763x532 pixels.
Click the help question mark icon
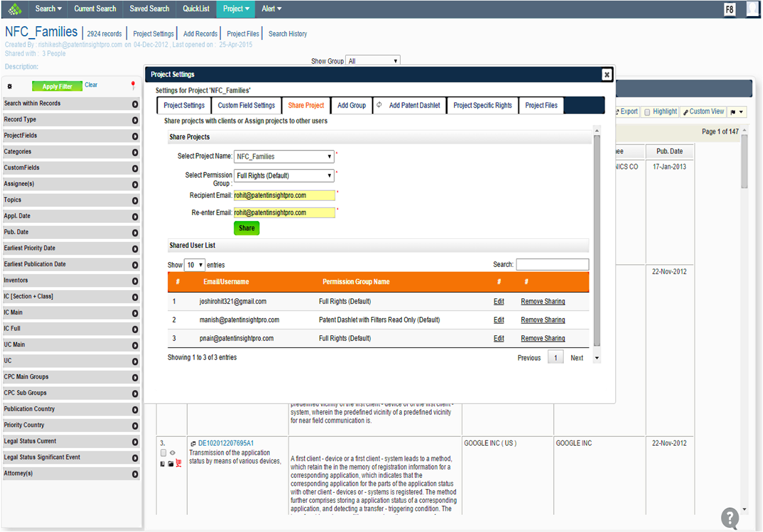(x=730, y=517)
